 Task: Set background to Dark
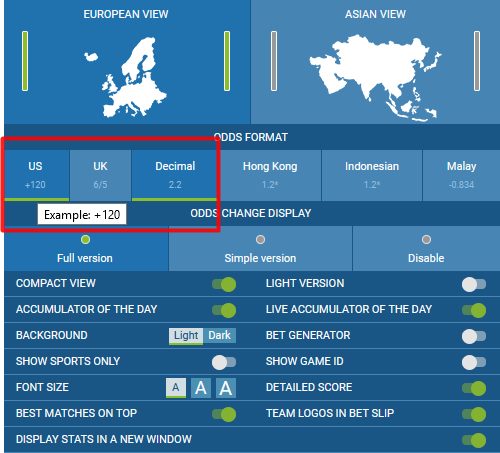point(219,336)
